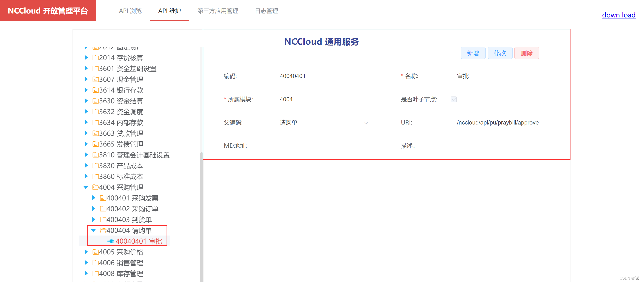Toggle the 是否叶子节点 checkbox

pyautogui.click(x=454, y=99)
